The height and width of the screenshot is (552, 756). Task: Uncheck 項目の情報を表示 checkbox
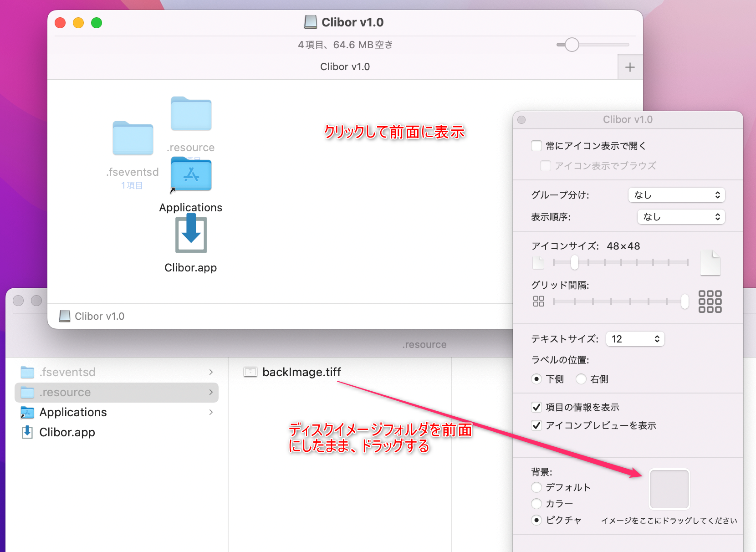[x=536, y=407]
